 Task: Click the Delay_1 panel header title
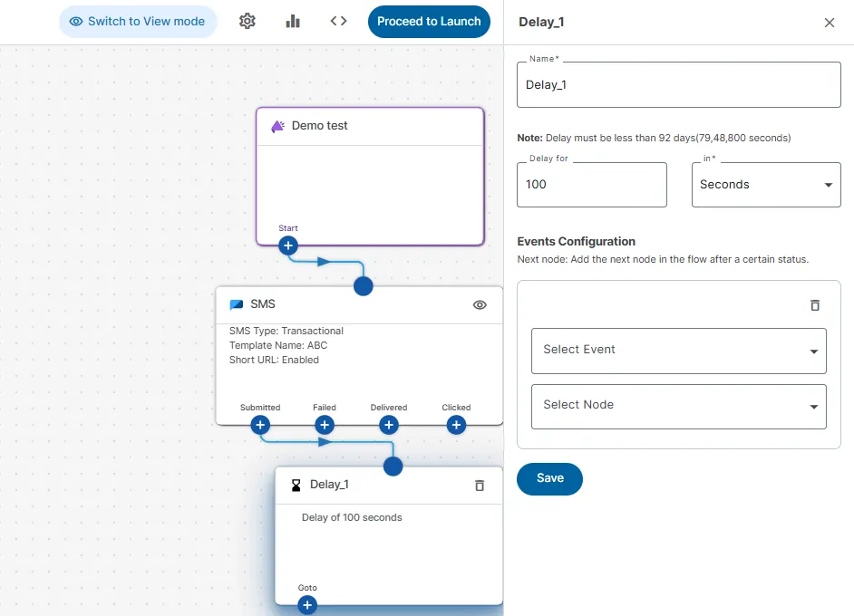pos(541,23)
